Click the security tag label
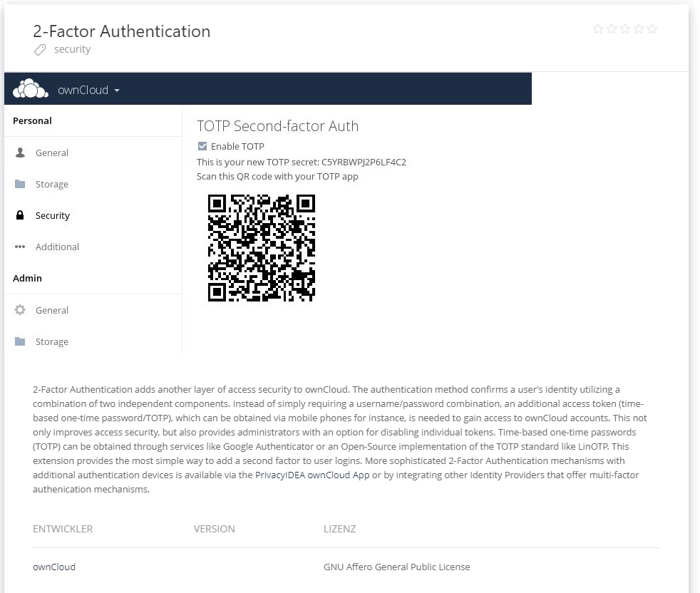Image resolution: width=700 pixels, height=593 pixels. click(72, 49)
